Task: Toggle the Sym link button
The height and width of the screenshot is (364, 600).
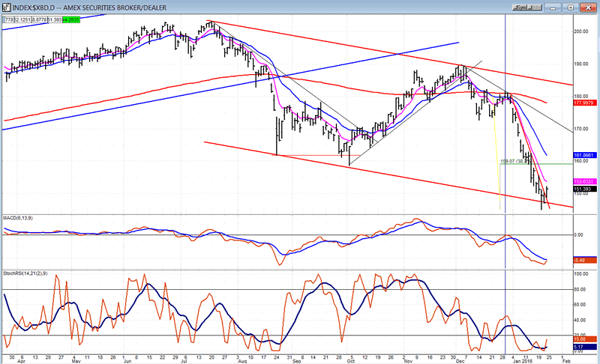Action: pyautogui.click(x=520, y=7)
